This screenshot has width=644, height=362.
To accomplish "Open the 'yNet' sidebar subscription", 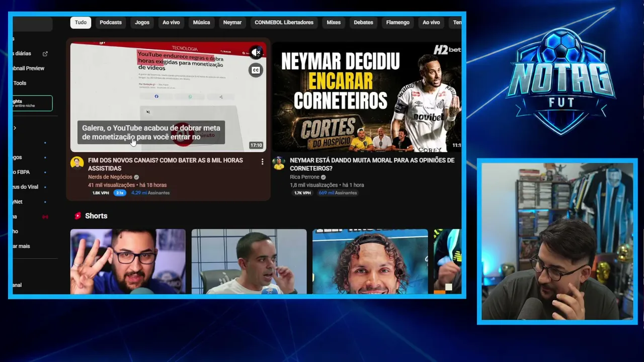I will pyautogui.click(x=18, y=202).
